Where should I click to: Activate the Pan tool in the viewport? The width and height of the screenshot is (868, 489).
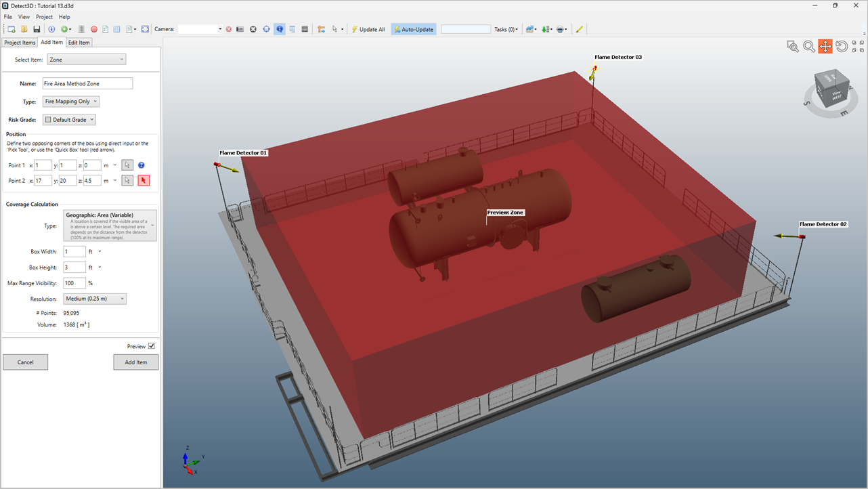[x=825, y=46]
